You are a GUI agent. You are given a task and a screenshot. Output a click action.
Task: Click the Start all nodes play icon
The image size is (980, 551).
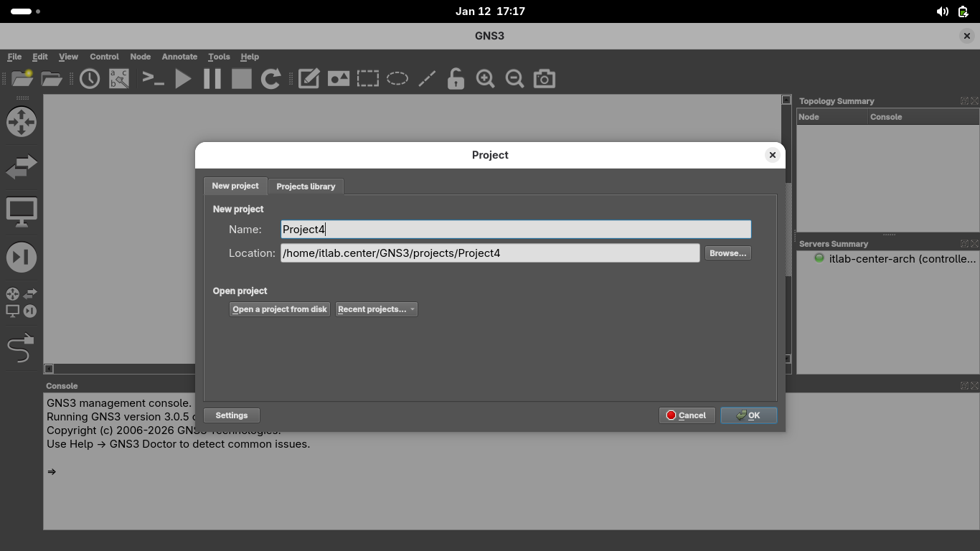pos(183,79)
